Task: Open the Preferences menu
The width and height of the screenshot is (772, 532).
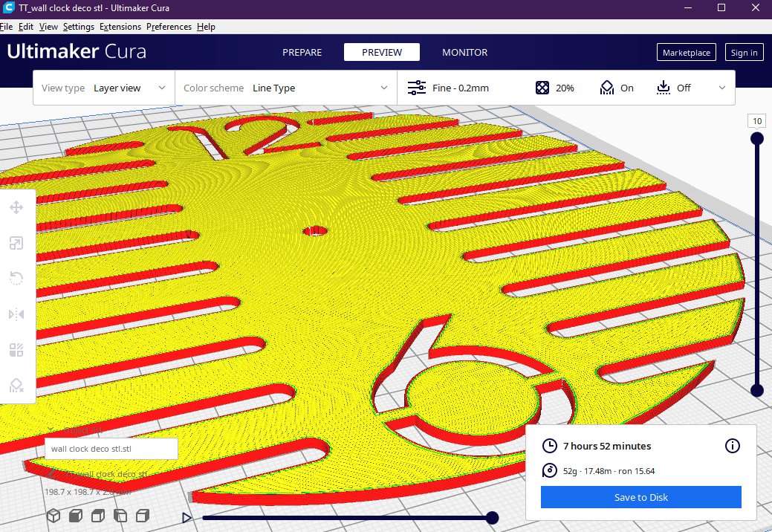Action: [x=169, y=27]
